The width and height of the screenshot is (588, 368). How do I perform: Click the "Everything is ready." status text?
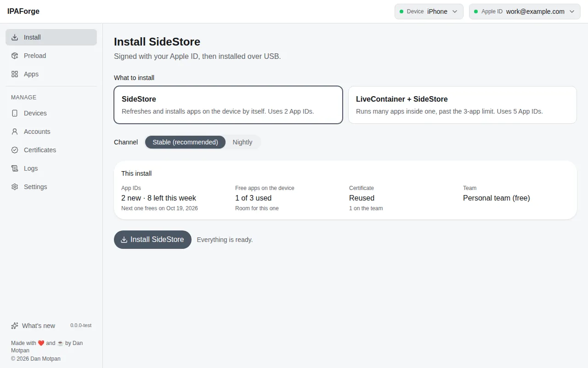[225, 240]
